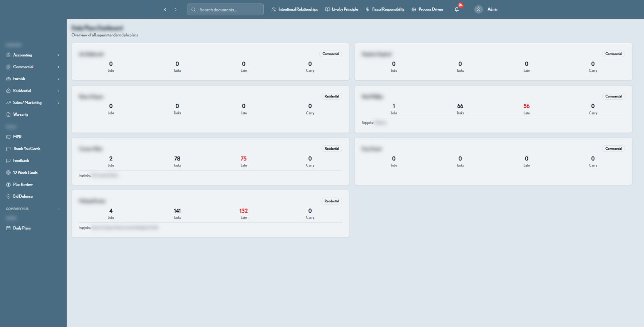Click the Sales / Marketing trend icon
This screenshot has height=327, width=644.
pos(9,103)
